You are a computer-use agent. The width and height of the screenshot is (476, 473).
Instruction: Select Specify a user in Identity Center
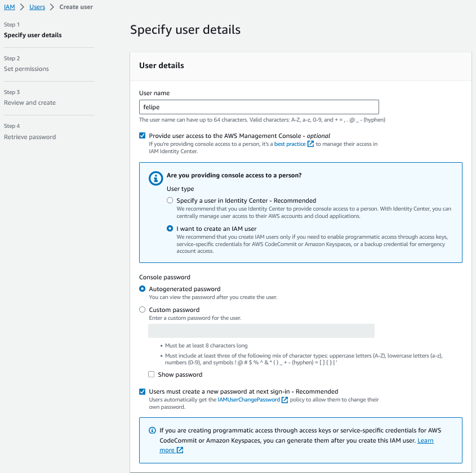click(x=170, y=200)
